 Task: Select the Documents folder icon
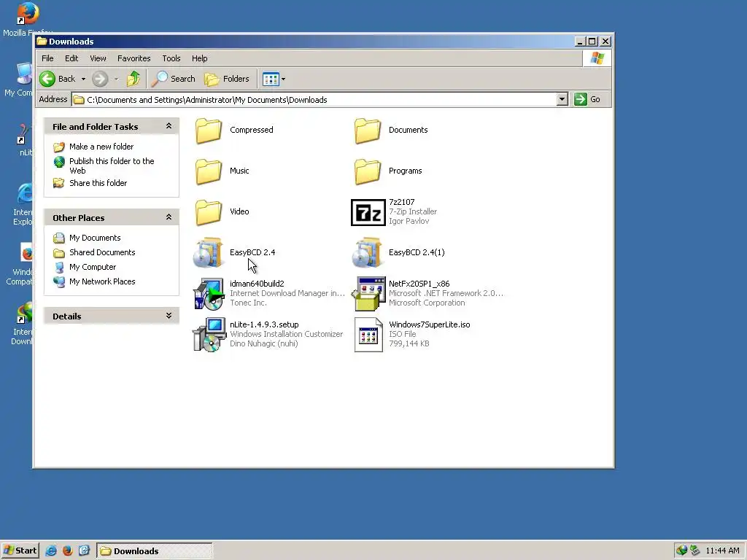click(368, 131)
